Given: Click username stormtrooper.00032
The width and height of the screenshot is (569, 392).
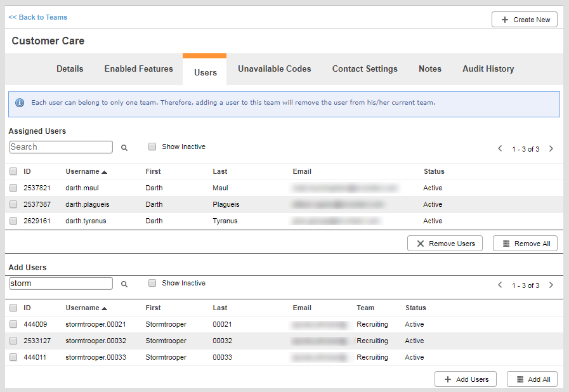Looking at the screenshot, I should coord(96,341).
